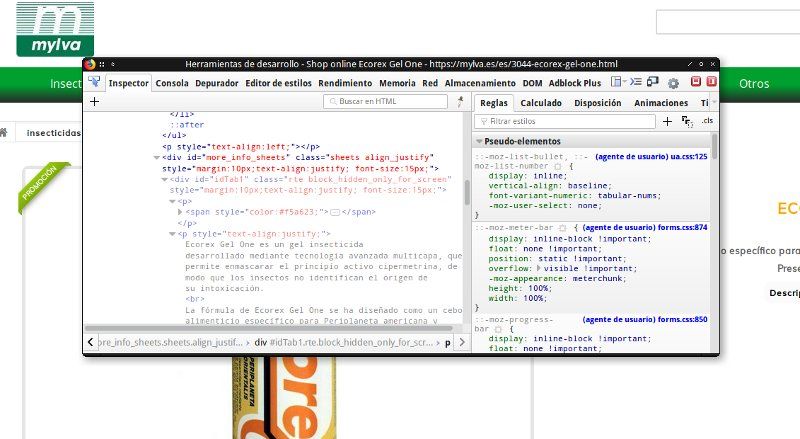Collapse the idTab1 div node
The width and height of the screenshot is (800, 439).
(x=165, y=180)
